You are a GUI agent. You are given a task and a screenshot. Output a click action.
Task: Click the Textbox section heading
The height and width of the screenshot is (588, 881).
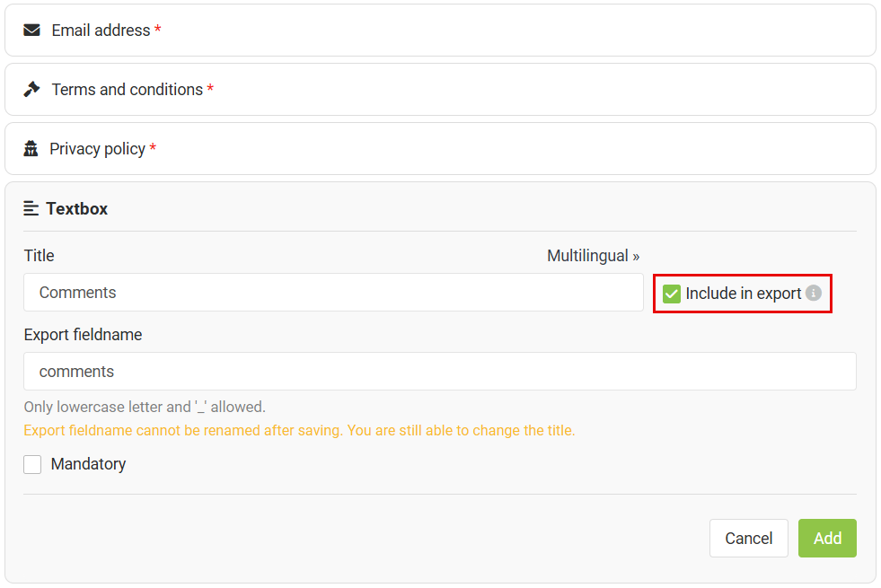pyautogui.click(x=77, y=208)
